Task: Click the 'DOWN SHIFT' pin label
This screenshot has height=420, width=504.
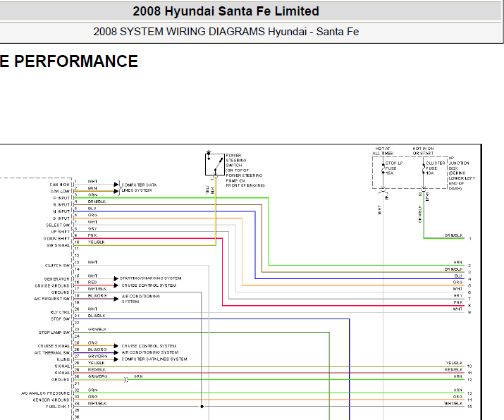Action: (56, 239)
